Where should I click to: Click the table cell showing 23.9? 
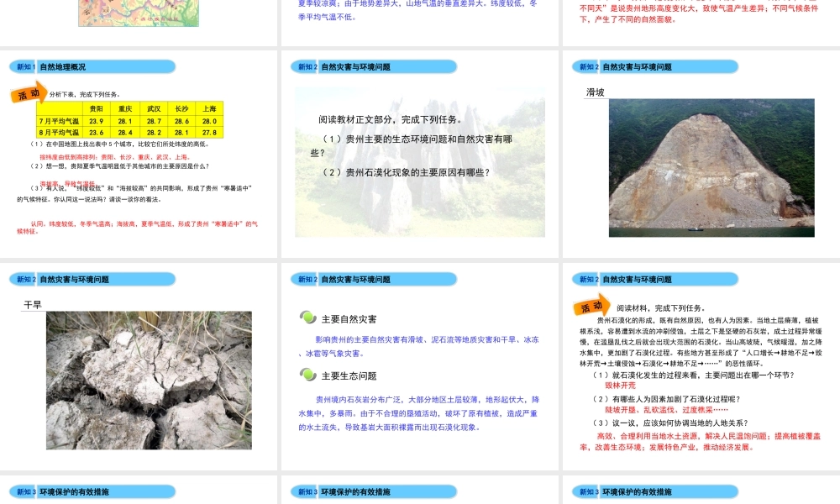pyautogui.click(x=97, y=121)
